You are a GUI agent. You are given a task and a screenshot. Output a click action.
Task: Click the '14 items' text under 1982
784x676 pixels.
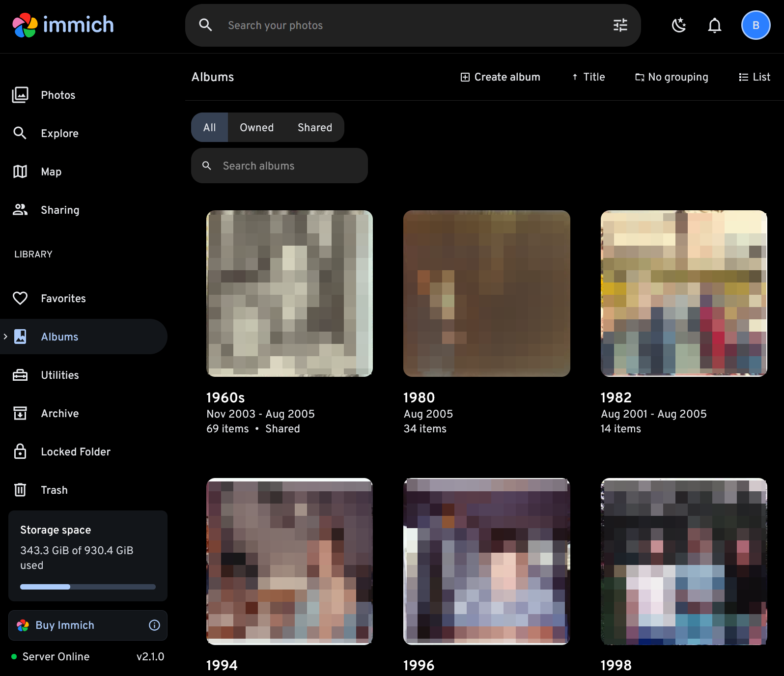coord(620,428)
